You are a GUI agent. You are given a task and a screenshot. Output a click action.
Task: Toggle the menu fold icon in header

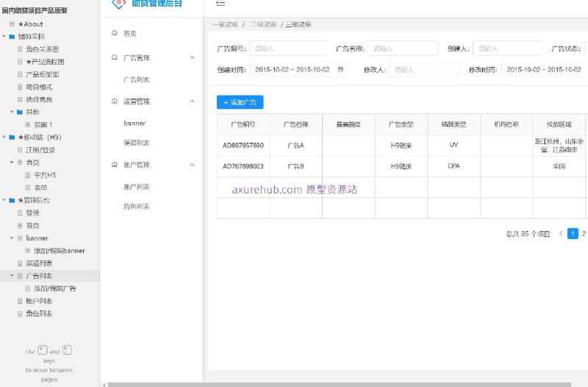pos(220,4)
